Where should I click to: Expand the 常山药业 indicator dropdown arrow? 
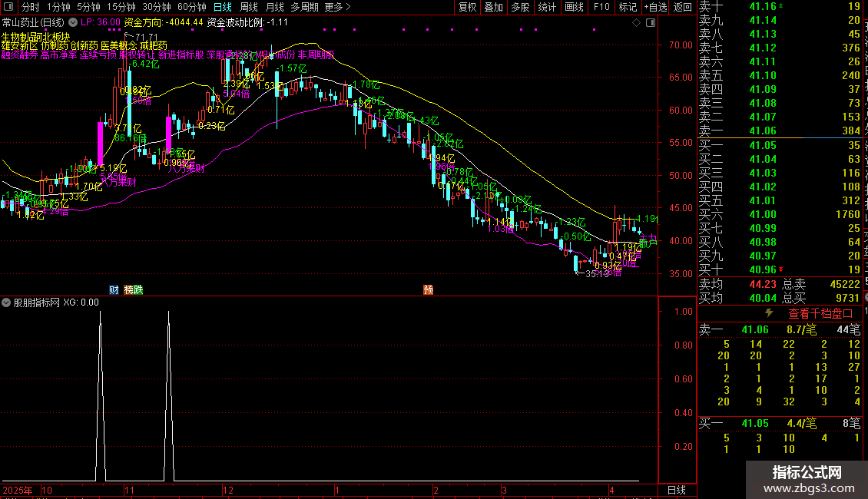(73, 23)
